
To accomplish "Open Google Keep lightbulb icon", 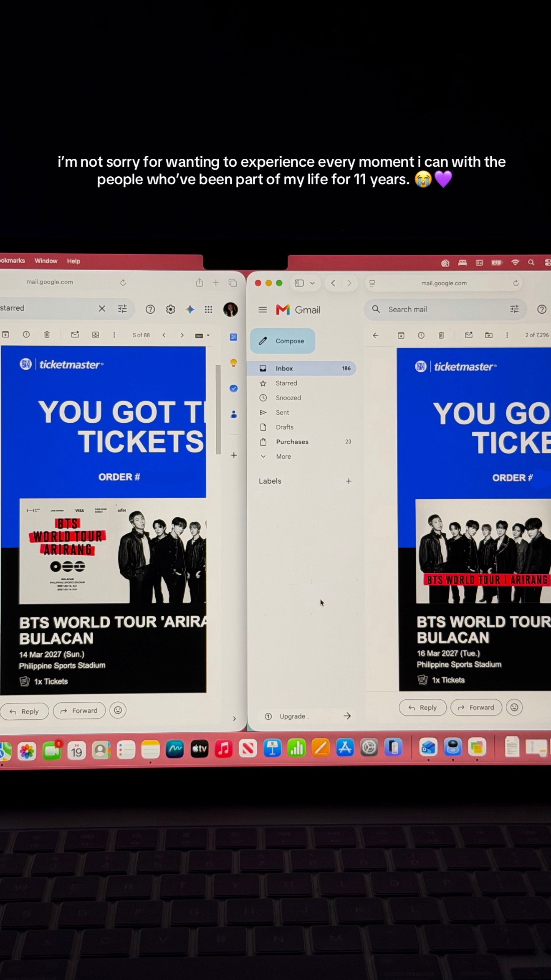I will pyautogui.click(x=234, y=363).
